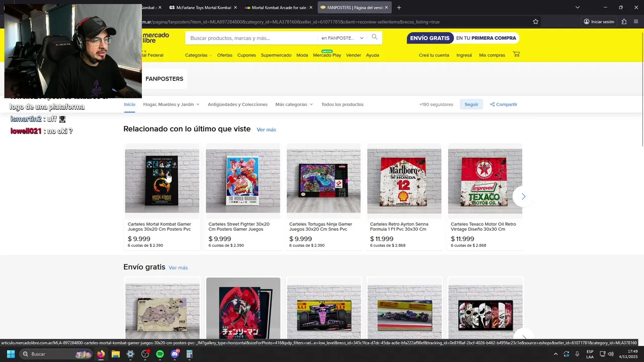Click Creá tu cuenta
Viewport: 644px width, 362px height.
(x=434, y=55)
